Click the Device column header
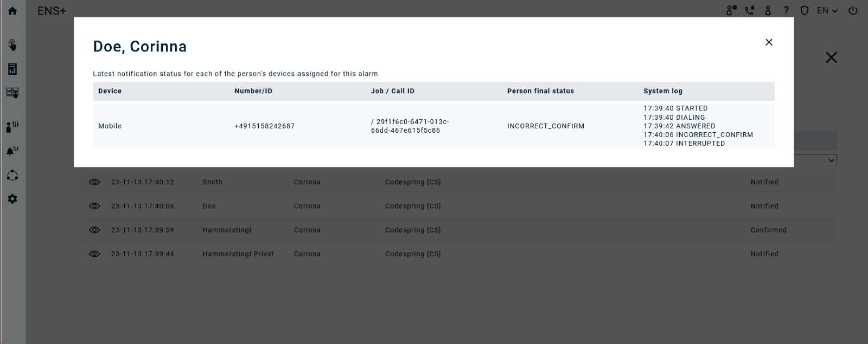The height and width of the screenshot is (344, 868). (110, 91)
